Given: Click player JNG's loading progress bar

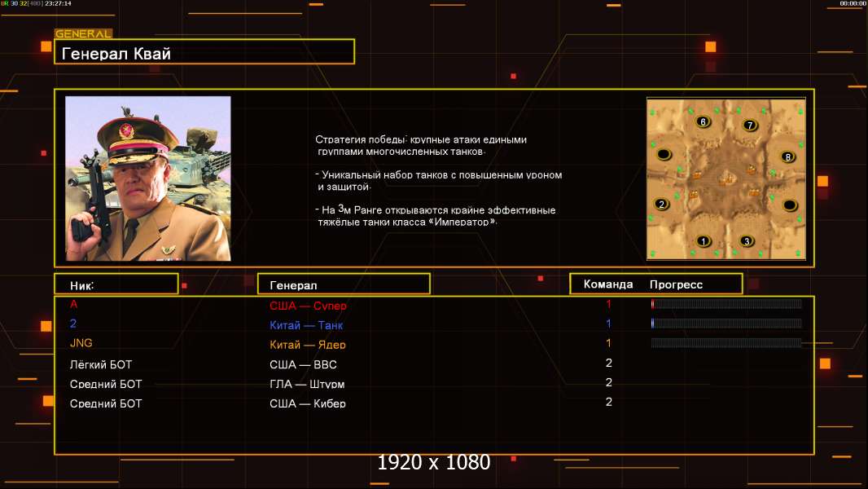Looking at the screenshot, I should click(x=726, y=343).
